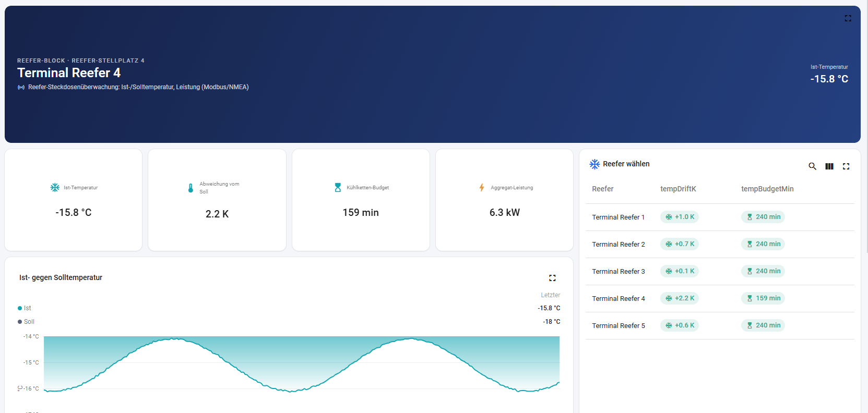Click the snowflake icon beside Reefer wählen
Viewport: 868px width, 413px height.
(594, 164)
